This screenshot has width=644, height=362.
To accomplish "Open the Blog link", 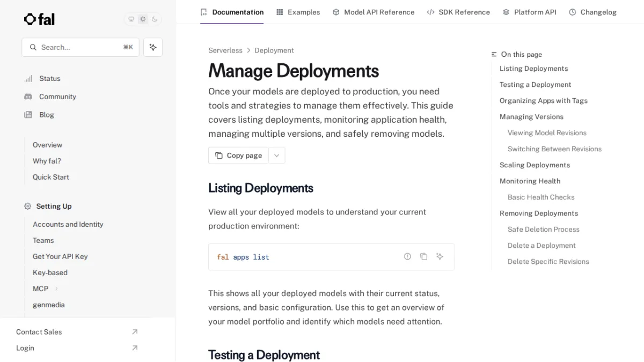I will point(47,115).
